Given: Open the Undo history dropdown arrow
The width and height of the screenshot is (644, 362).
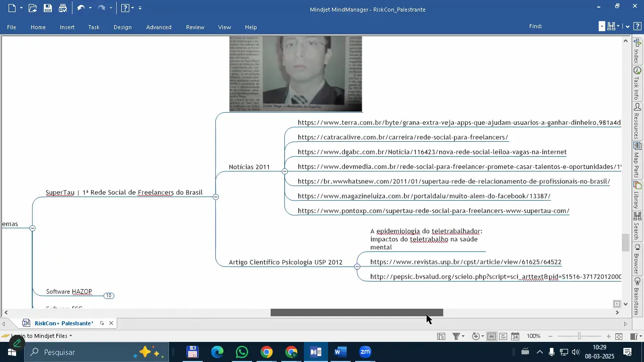Looking at the screenshot, I should click(90, 8).
